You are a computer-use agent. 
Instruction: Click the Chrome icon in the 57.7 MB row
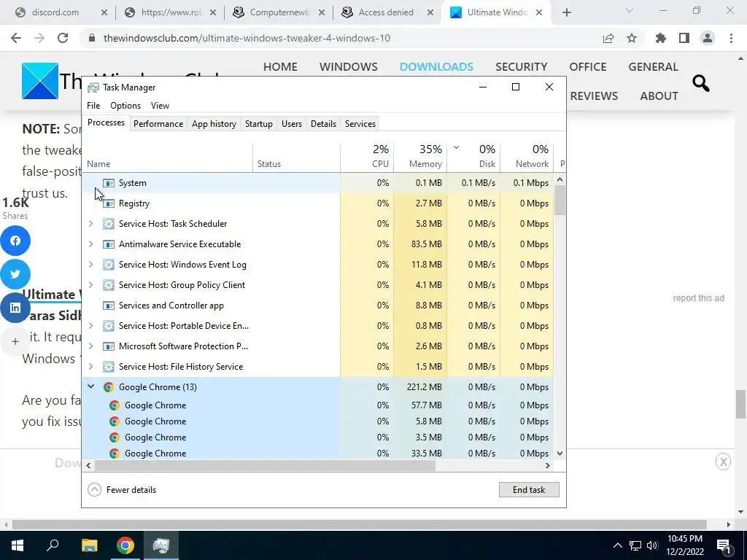pos(115,405)
